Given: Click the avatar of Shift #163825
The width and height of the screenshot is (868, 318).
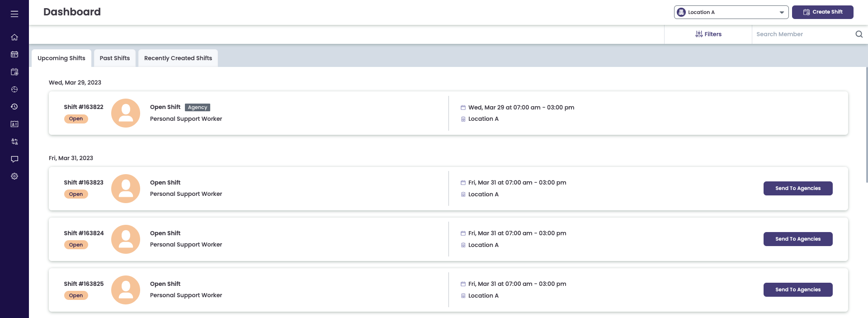Looking at the screenshot, I should point(126,290).
